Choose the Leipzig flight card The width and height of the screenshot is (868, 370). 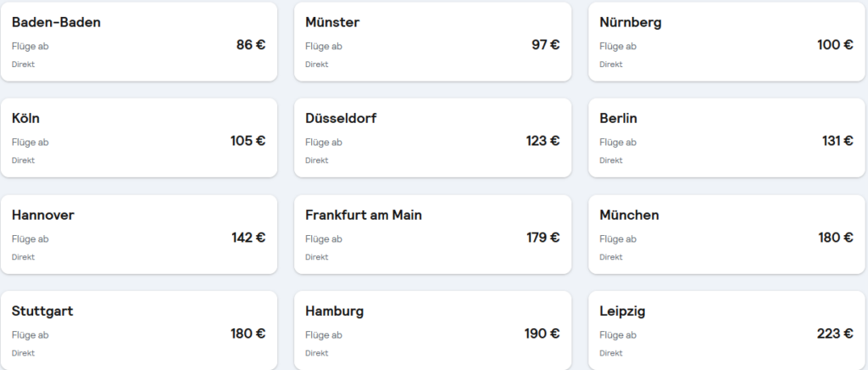pos(726,331)
